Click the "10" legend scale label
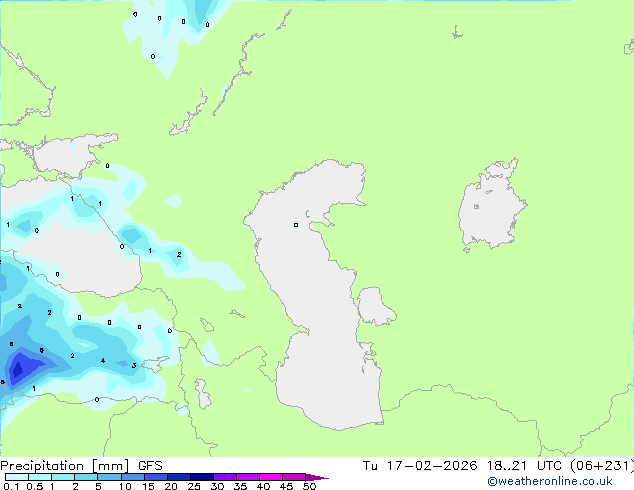634x490 pixels. pos(125,486)
